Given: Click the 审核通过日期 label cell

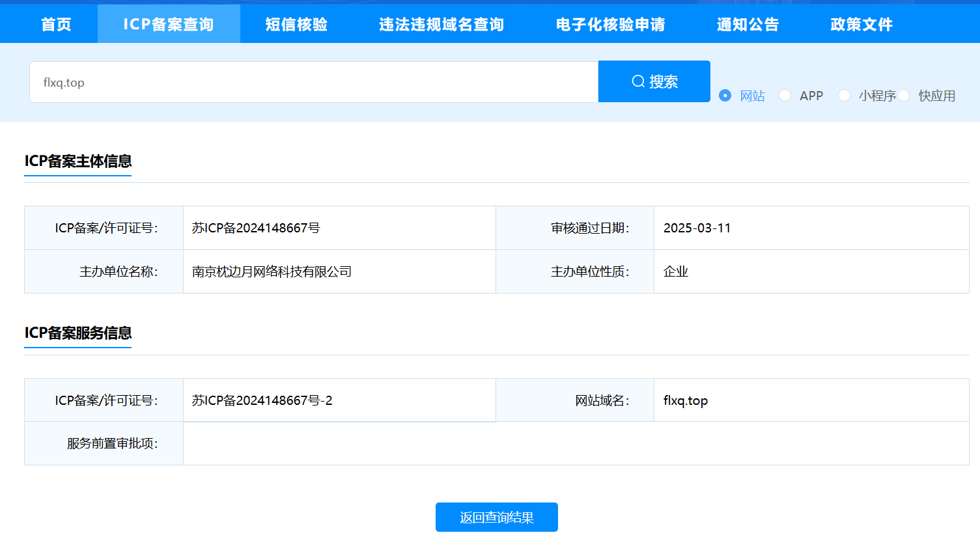Looking at the screenshot, I should pos(575,228).
